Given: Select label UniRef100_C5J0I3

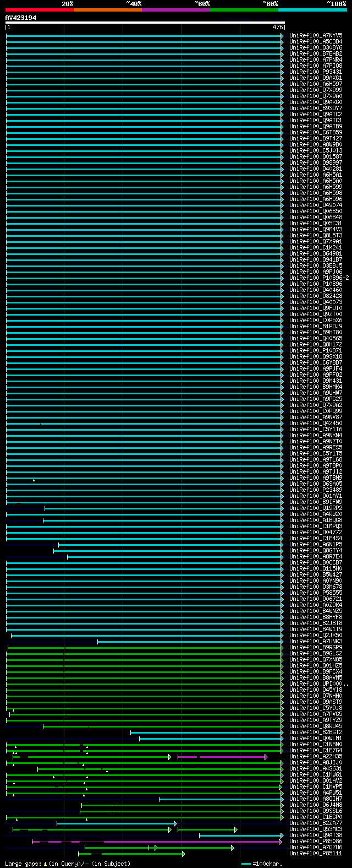Looking at the screenshot, I should (316, 150).
